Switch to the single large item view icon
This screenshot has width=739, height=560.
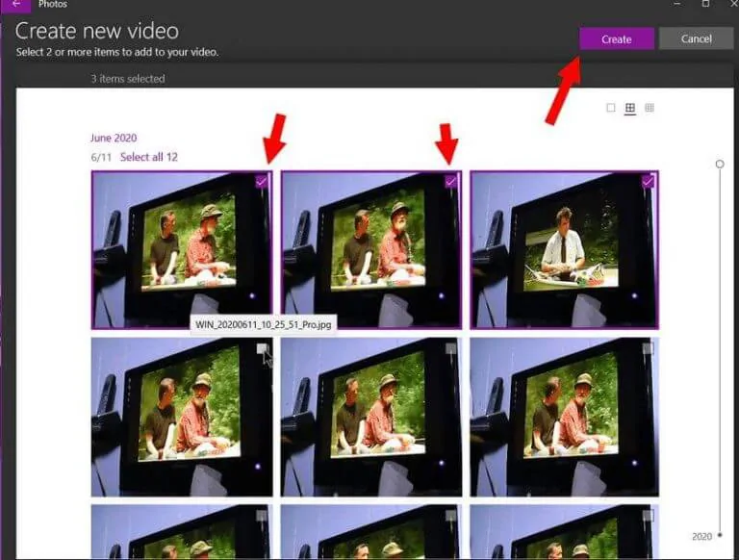point(611,108)
